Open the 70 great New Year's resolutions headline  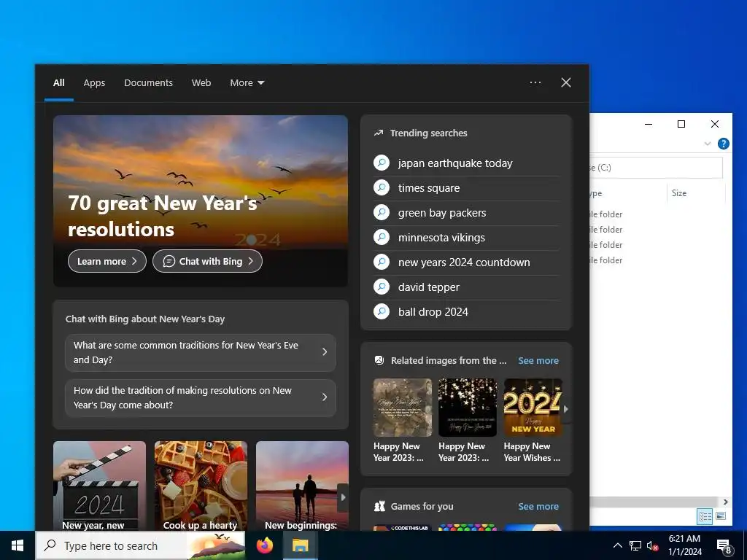tap(162, 216)
